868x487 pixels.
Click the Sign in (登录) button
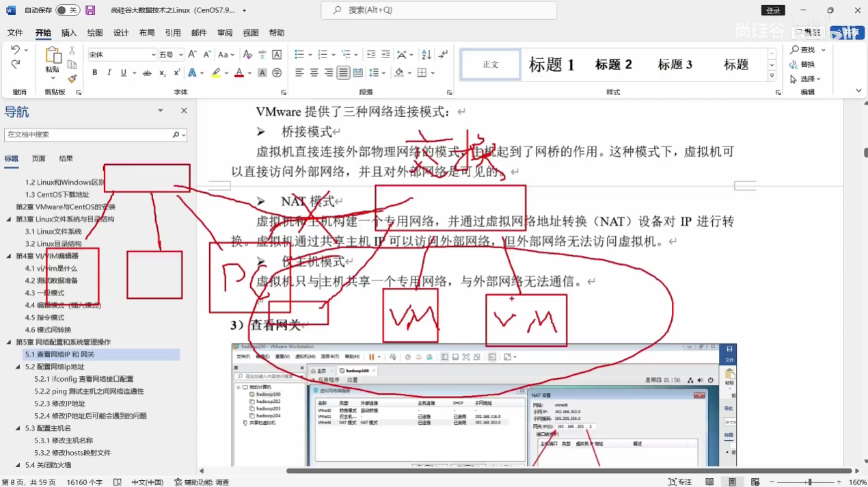773,10
